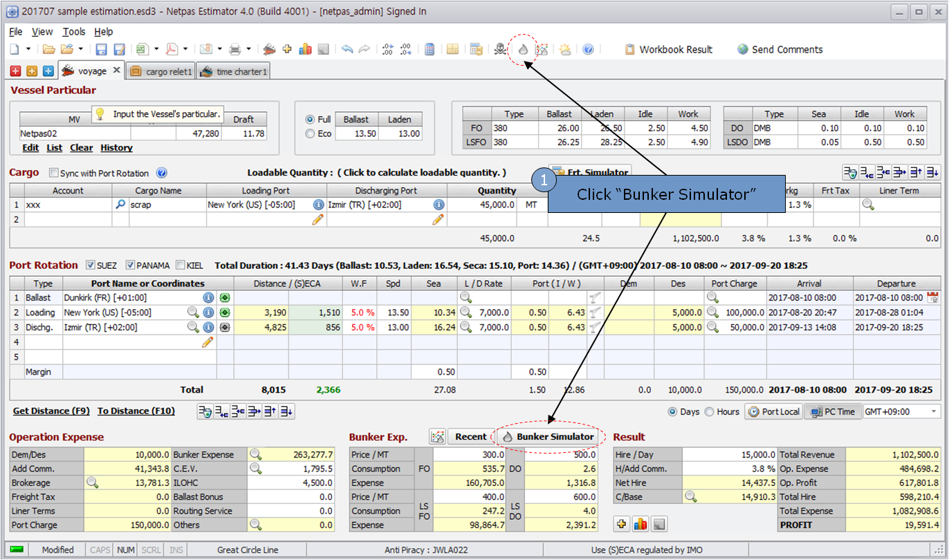This screenshot has height=560, width=949.
Task: Click the calendar icon in Dunkirk departure cell
Action: pos(932,297)
